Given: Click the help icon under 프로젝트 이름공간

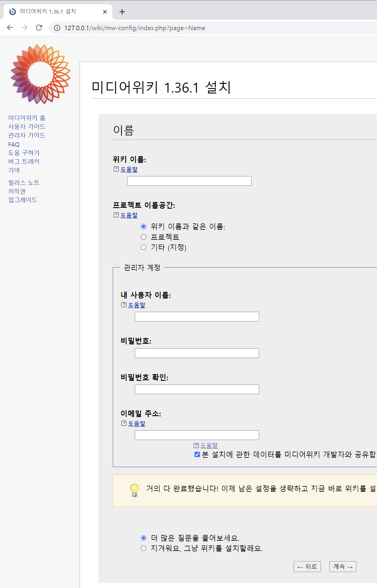Looking at the screenshot, I should [x=116, y=215].
